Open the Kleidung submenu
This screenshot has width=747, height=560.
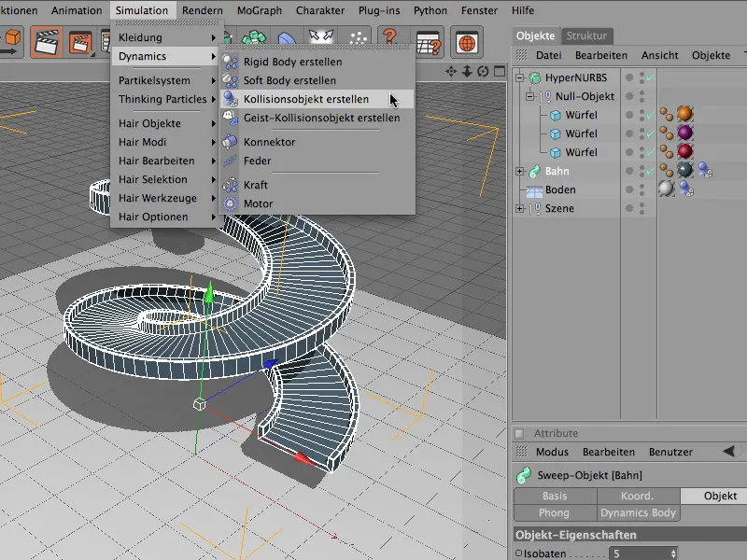(x=166, y=37)
